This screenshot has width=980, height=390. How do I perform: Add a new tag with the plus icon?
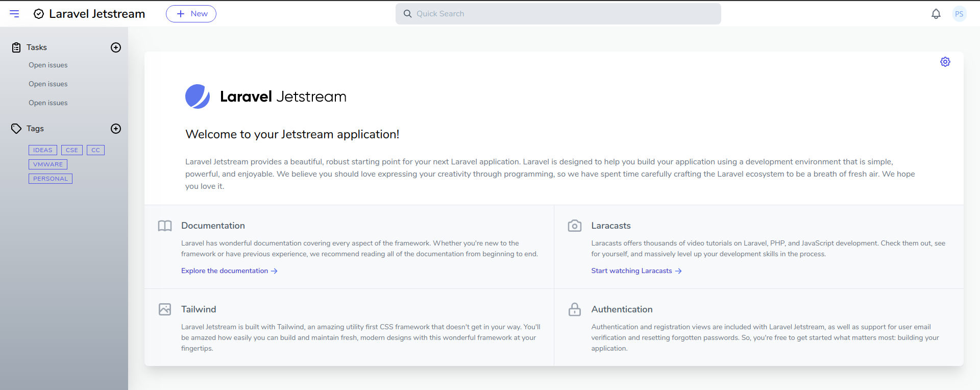[116, 129]
